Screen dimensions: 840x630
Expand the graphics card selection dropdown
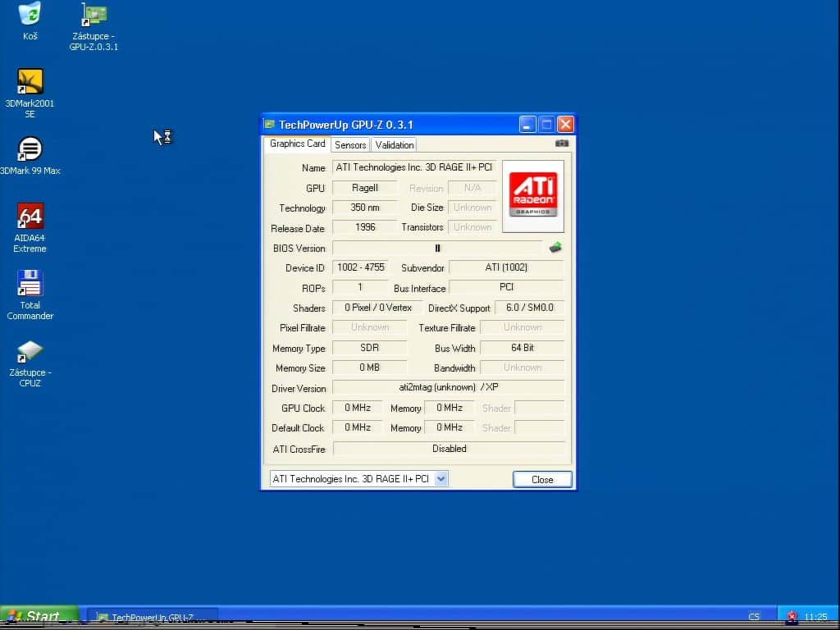coord(441,479)
